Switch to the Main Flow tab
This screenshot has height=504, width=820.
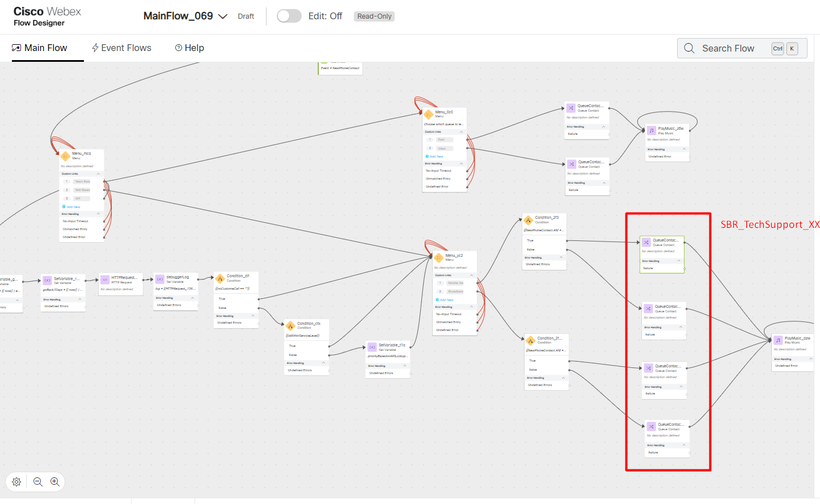coord(40,48)
